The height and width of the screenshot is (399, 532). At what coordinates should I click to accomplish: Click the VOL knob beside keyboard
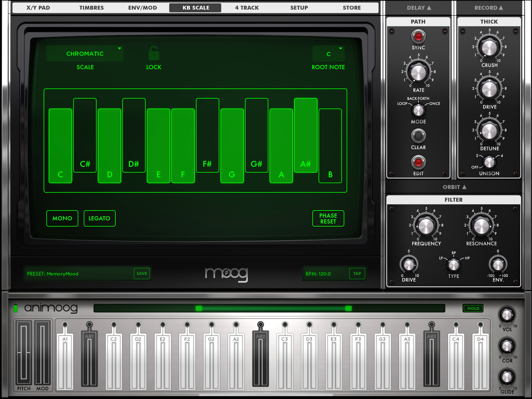(x=507, y=315)
